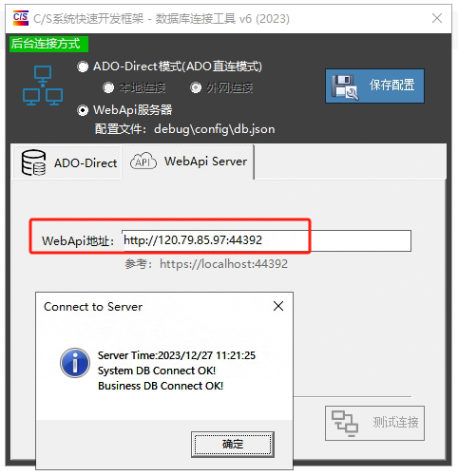Select the WebApi服务器 radio button
The width and height of the screenshot is (458, 476).
click(83, 110)
